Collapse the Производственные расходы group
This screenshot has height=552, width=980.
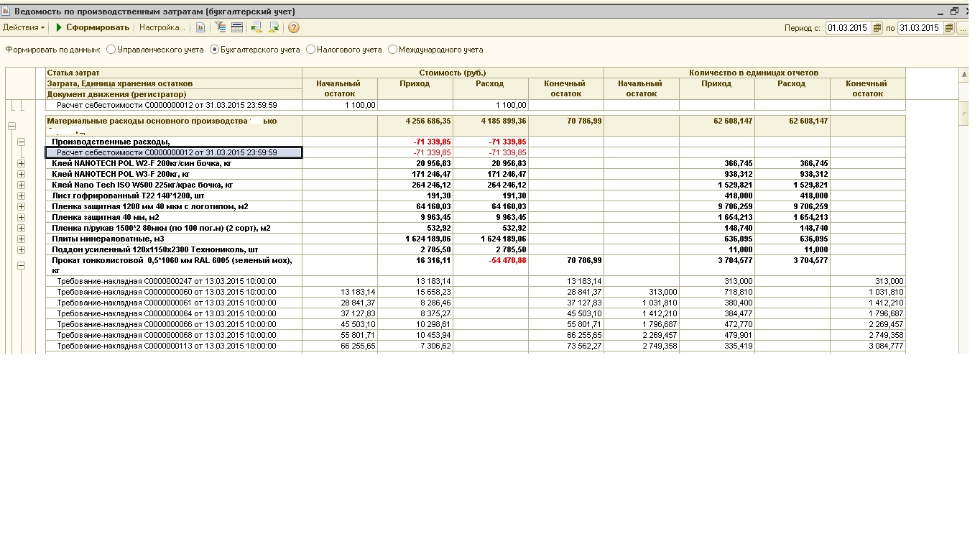click(21, 142)
